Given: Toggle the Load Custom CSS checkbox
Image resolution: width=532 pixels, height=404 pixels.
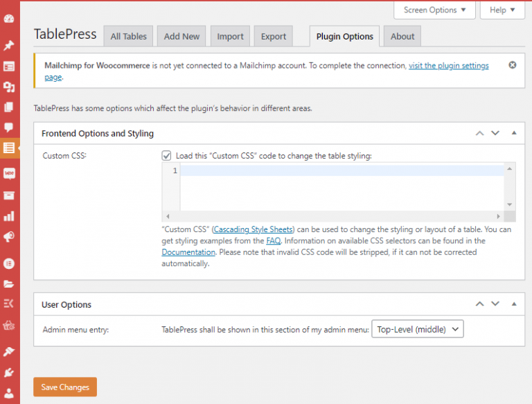Looking at the screenshot, I should coord(166,155).
